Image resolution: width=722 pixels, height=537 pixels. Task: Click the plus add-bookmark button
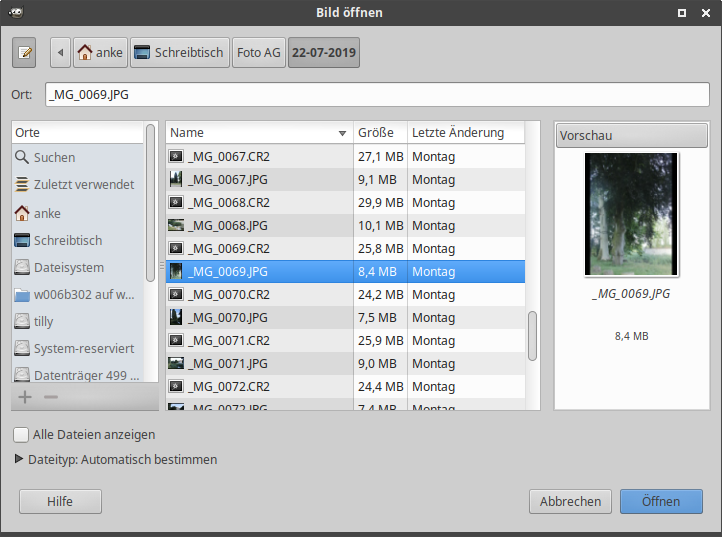tap(25, 397)
